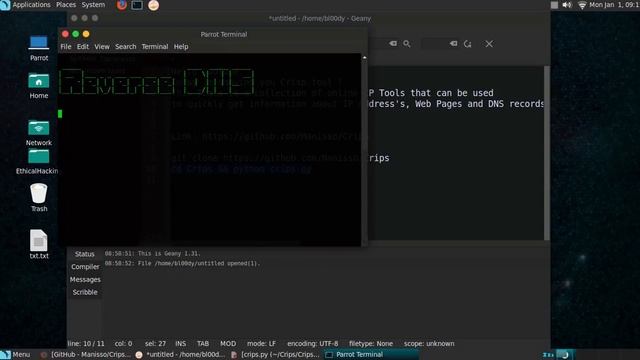640x360 pixels.
Task: Select the Compiler tab in Geany
Action: click(85, 267)
